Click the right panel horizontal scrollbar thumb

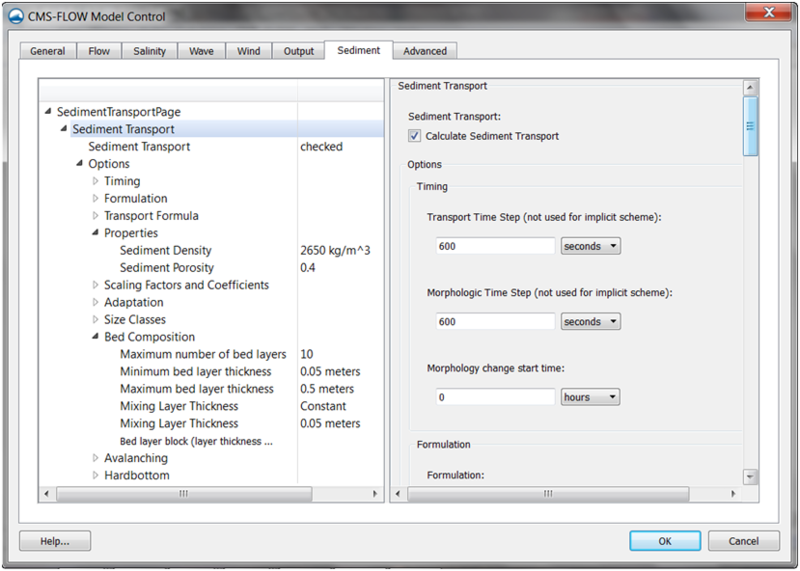pyautogui.click(x=548, y=493)
